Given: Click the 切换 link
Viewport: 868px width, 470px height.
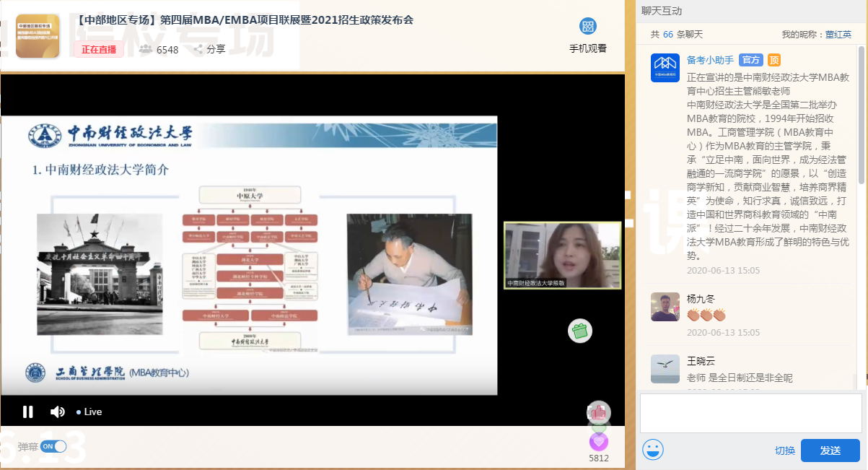Looking at the screenshot, I should (x=785, y=451).
